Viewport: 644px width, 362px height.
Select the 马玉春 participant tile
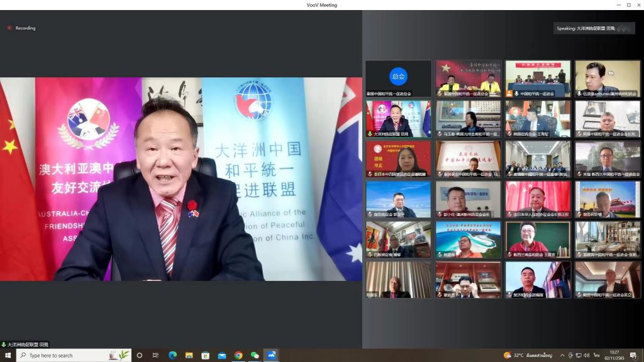click(x=468, y=119)
